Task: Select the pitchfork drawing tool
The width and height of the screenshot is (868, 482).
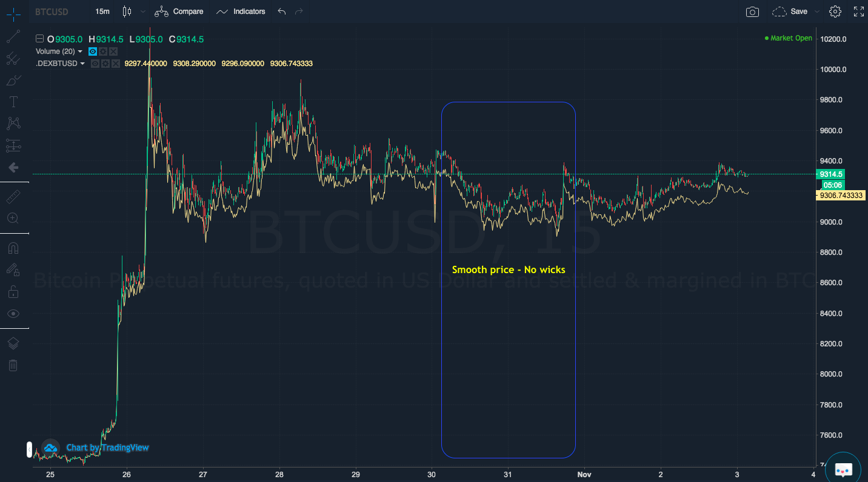Action: pyautogui.click(x=13, y=58)
